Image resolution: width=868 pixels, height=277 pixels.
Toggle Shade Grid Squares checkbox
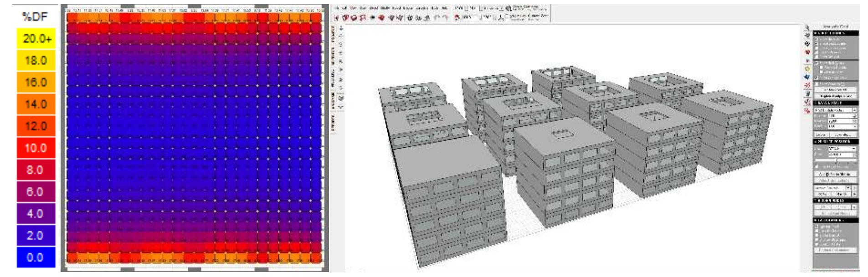(x=817, y=44)
